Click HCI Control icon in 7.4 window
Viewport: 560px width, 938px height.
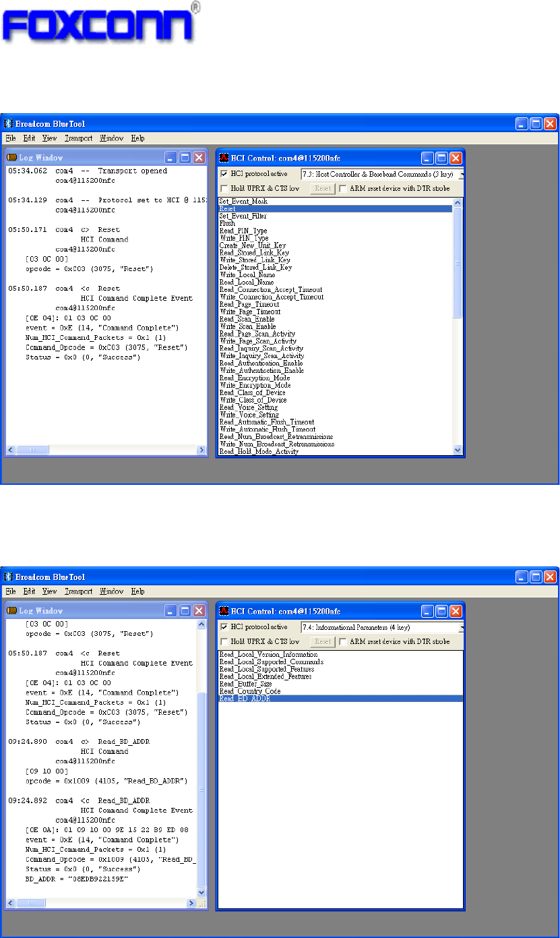tap(224, 612)
